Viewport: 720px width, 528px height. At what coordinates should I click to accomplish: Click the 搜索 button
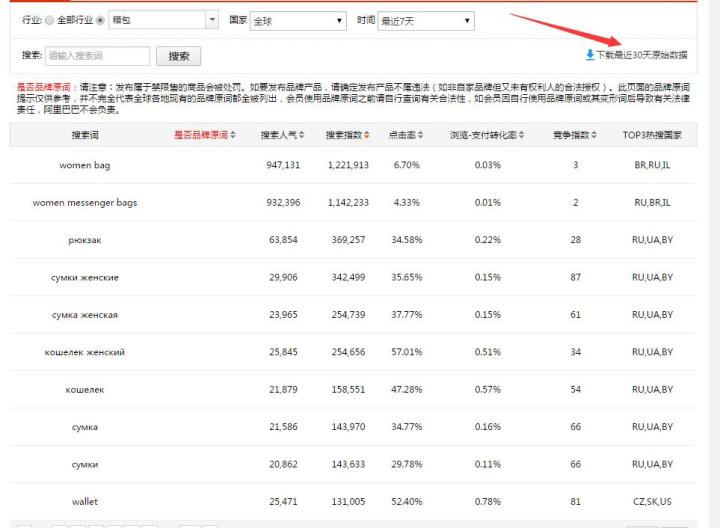click(x=179, y=57)
